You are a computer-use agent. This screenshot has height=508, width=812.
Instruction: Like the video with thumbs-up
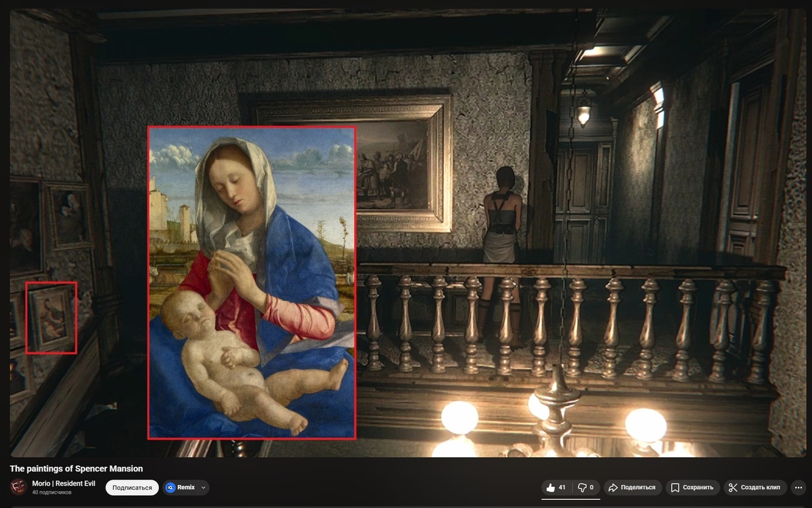[556, 488]
